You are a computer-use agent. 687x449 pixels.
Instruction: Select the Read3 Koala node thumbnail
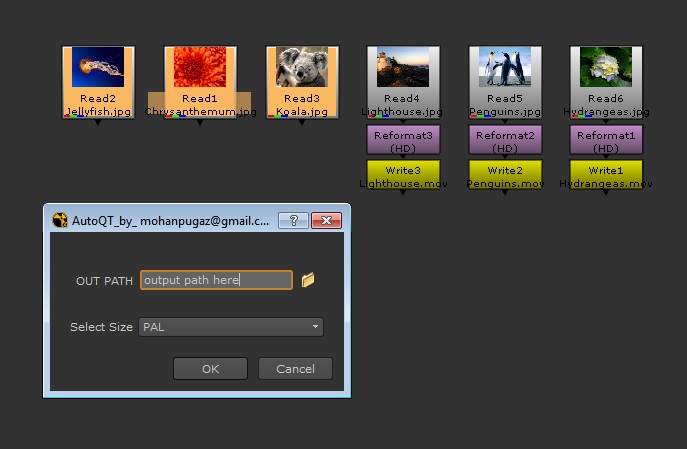(x=302, y=68)
